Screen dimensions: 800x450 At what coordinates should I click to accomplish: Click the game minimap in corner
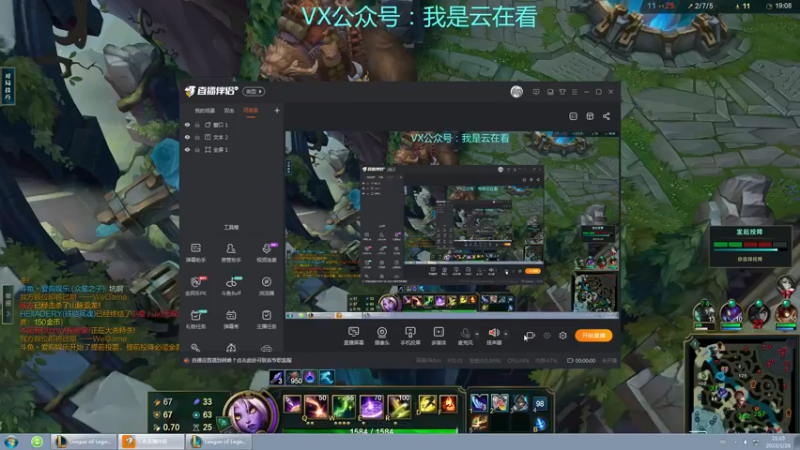pos(741,385)
